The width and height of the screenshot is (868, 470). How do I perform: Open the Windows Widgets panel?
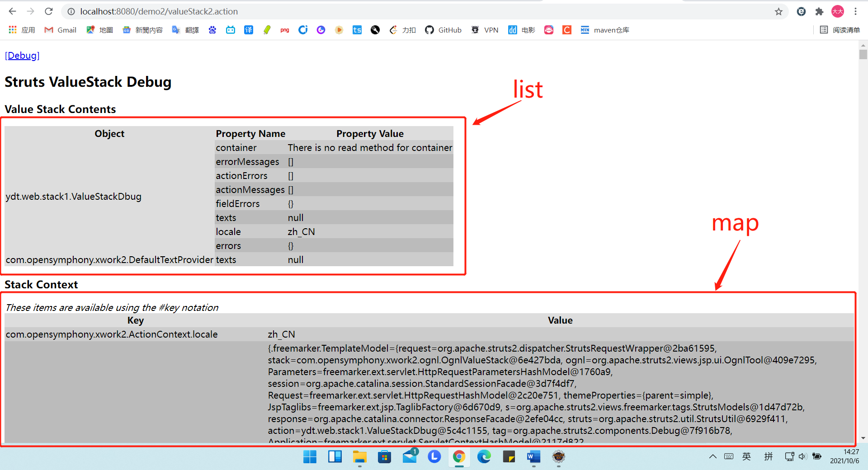(335, 457)
